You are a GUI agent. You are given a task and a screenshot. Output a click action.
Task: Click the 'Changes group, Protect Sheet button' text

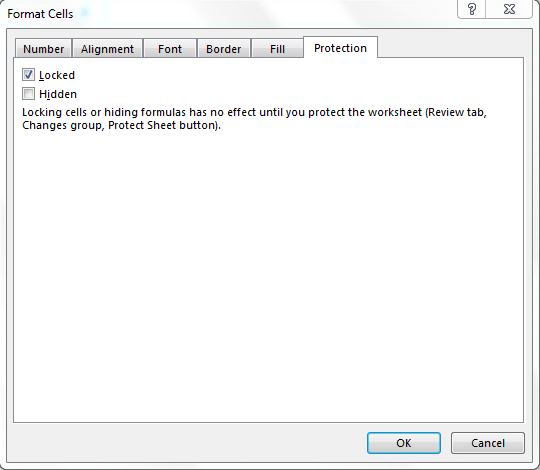coord(121,125)
